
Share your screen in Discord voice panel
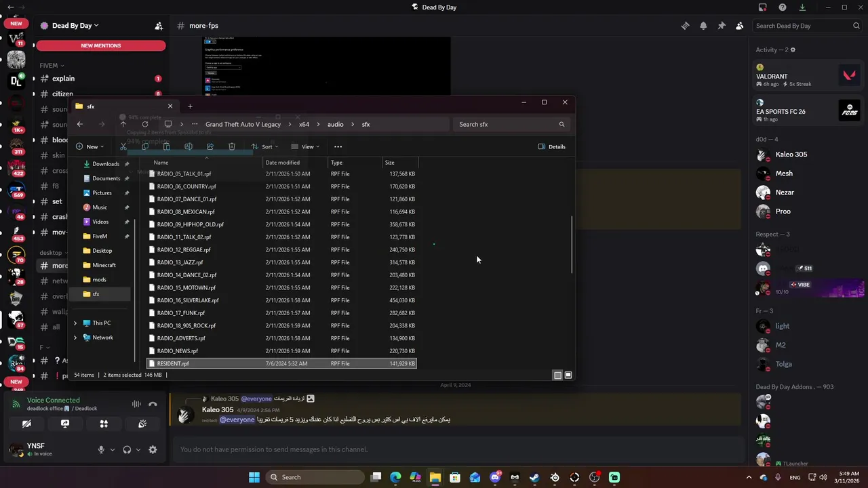65,424
